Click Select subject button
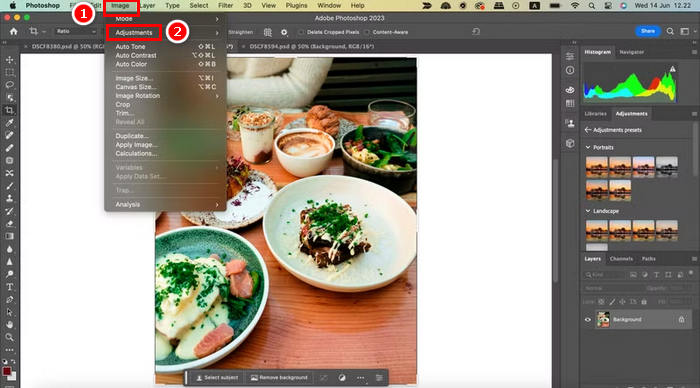Screen dimensions: 700x388 coord(217,378)
